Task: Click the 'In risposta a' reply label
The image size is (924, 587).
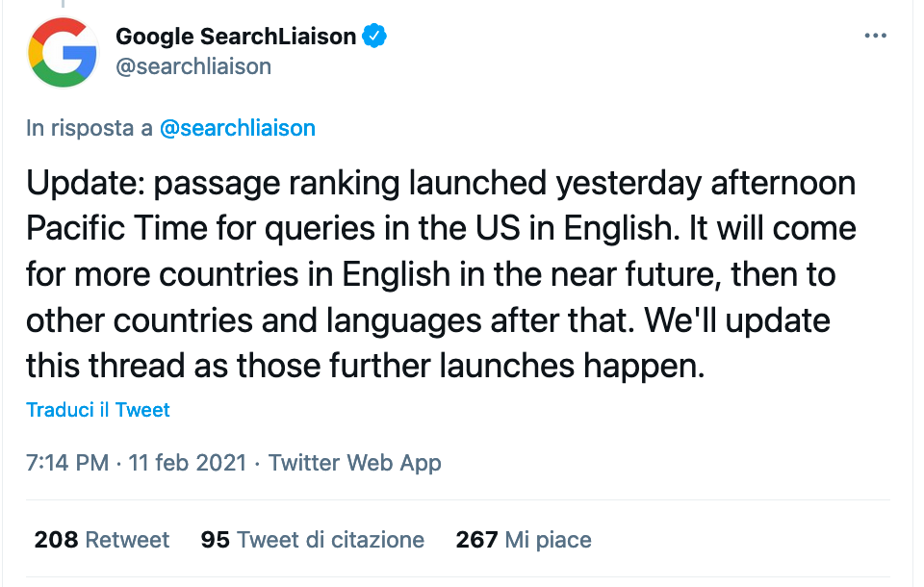Action: 89,128
